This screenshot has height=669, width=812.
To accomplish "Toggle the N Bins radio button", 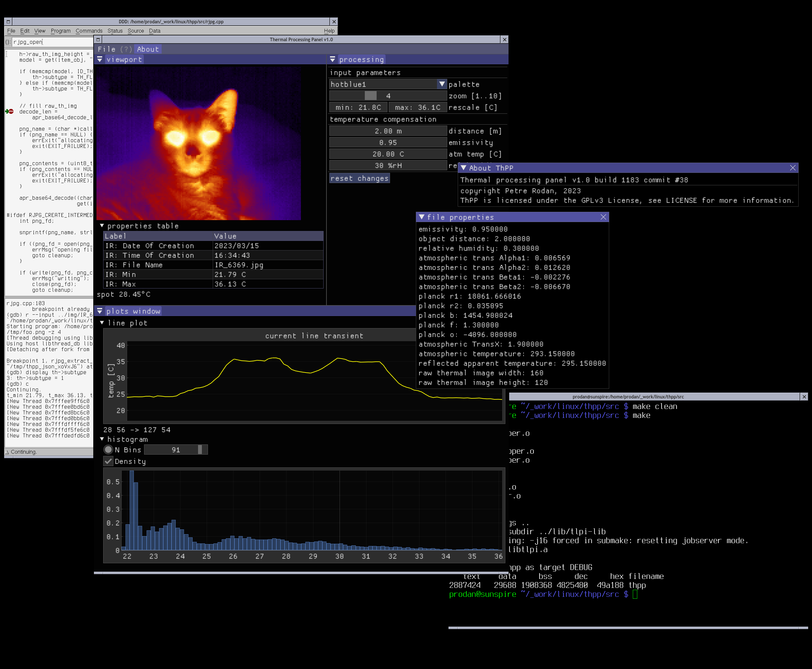I will pyautogui.click(x=108, y=450).
